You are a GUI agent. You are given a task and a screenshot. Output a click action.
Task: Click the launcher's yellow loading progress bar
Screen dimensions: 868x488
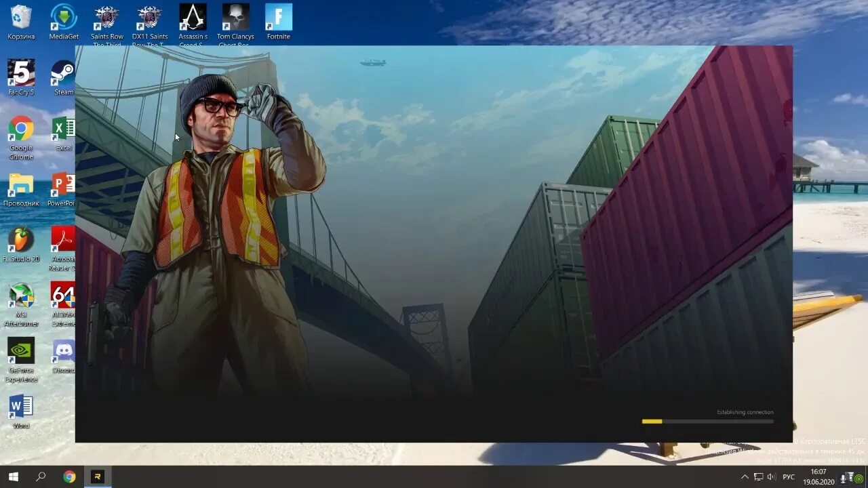pos(707,422)
